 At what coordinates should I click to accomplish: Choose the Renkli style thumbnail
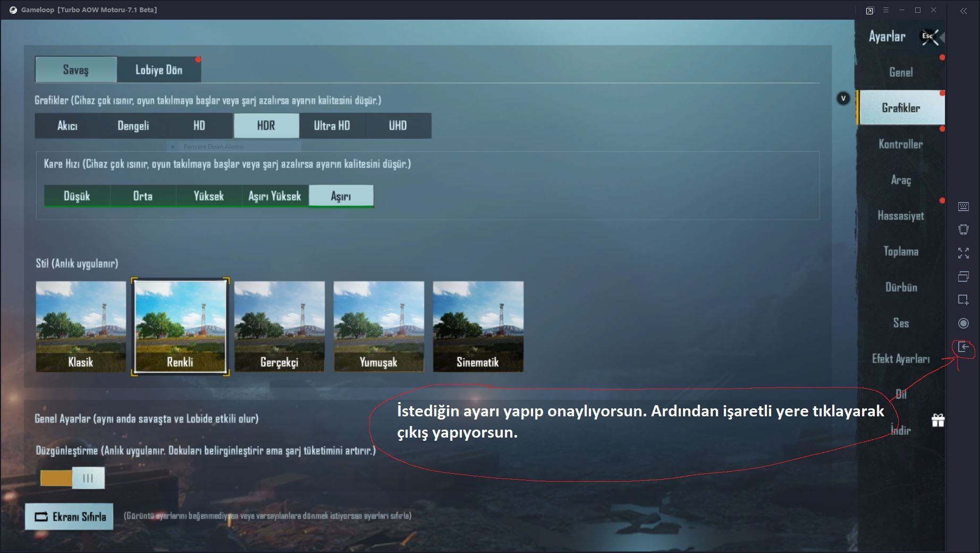180,326
